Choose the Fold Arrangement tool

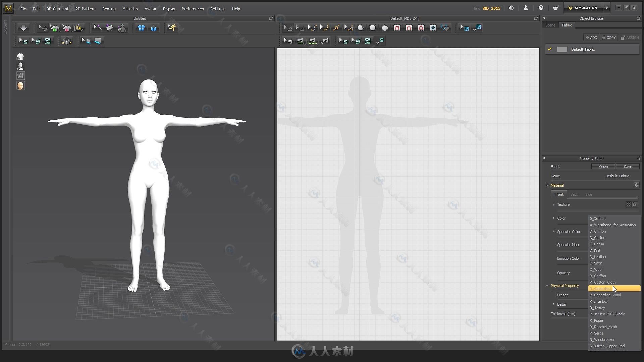click(79, 28)
